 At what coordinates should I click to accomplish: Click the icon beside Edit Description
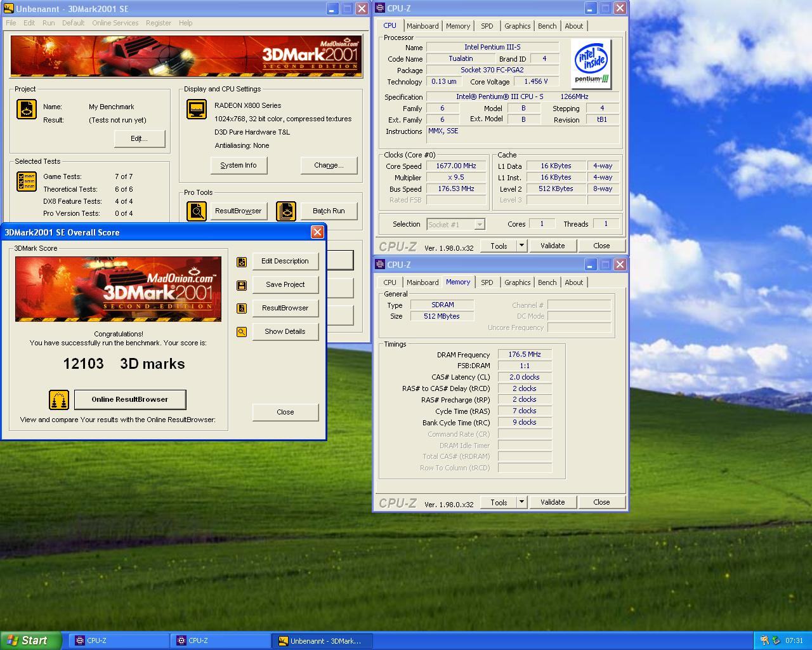coord(242,262)
